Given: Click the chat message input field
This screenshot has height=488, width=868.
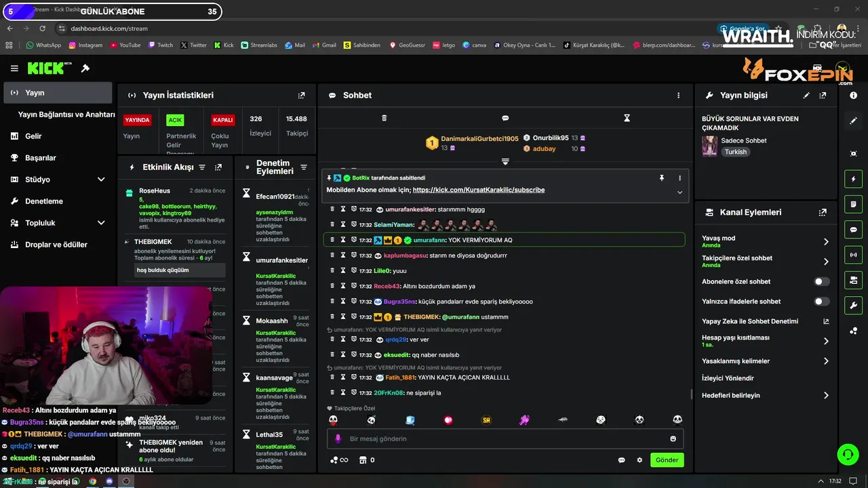Looking at the screenshot, I should [x=505, y=439].
